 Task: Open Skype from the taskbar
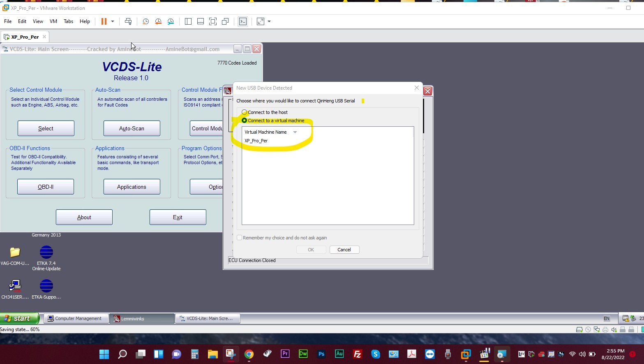(376, 354)
